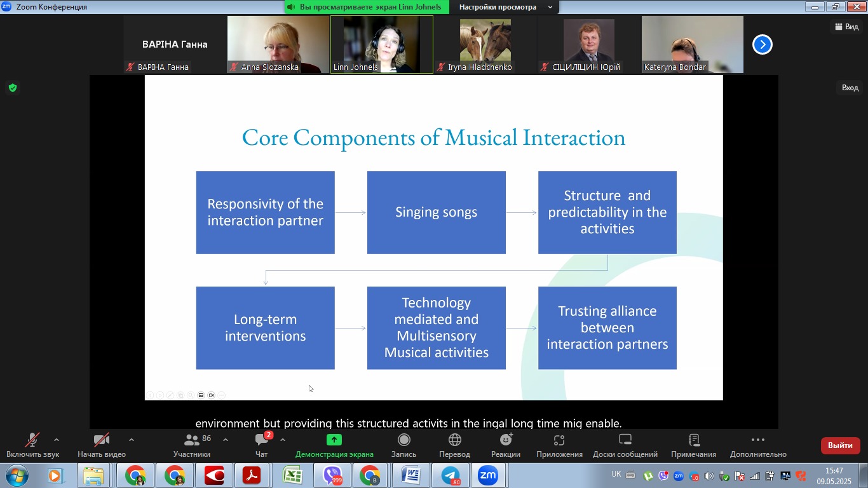Expand audio options arrow next to microphone
The width and height of the screenshot is (868, 488).
click(x=57, y=440)
